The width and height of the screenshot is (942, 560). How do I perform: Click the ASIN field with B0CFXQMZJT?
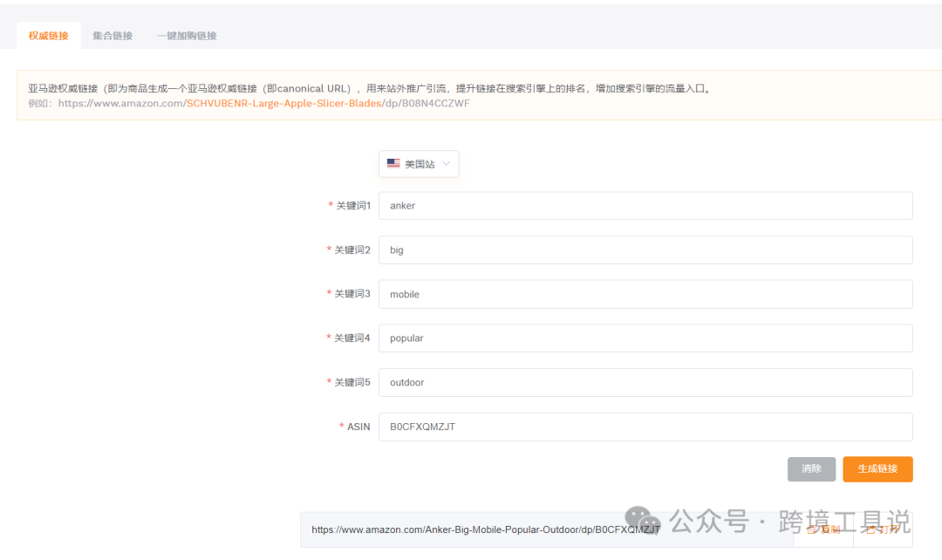(645, 427)
